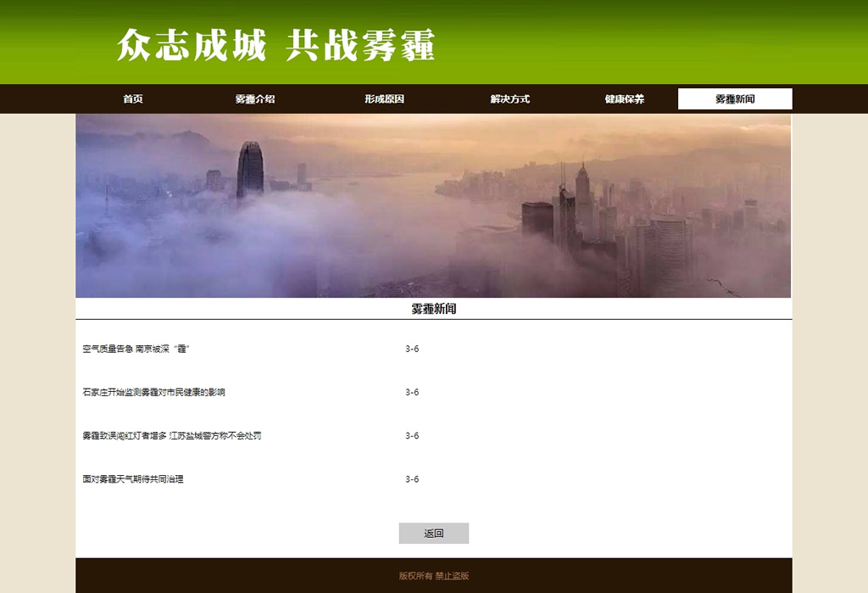Open the 解决方式 navigation item
Image resolution: width=868 pixels, height=593 pixels.
(509, 99)
